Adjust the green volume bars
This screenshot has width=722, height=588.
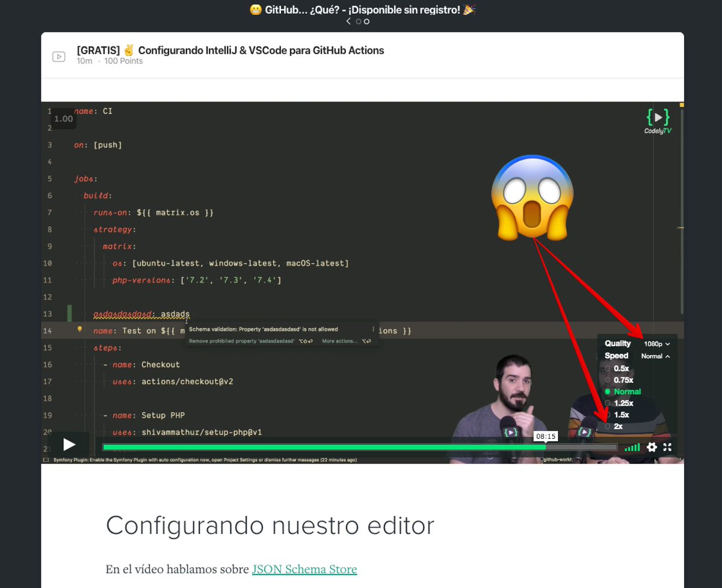tap(632, 447)
